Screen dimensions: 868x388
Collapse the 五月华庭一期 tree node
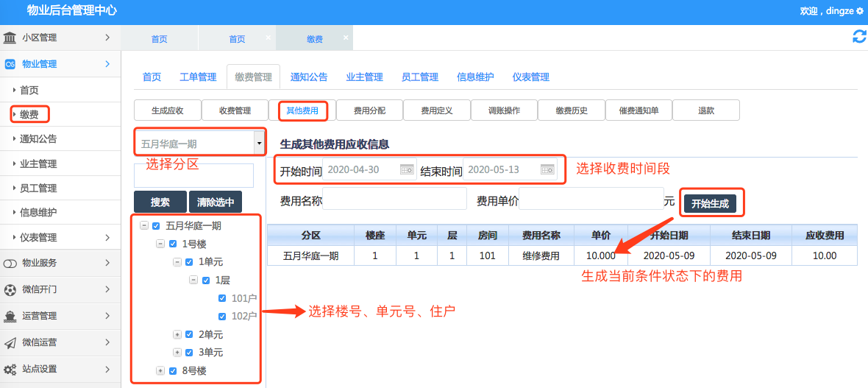pos(144,225)
